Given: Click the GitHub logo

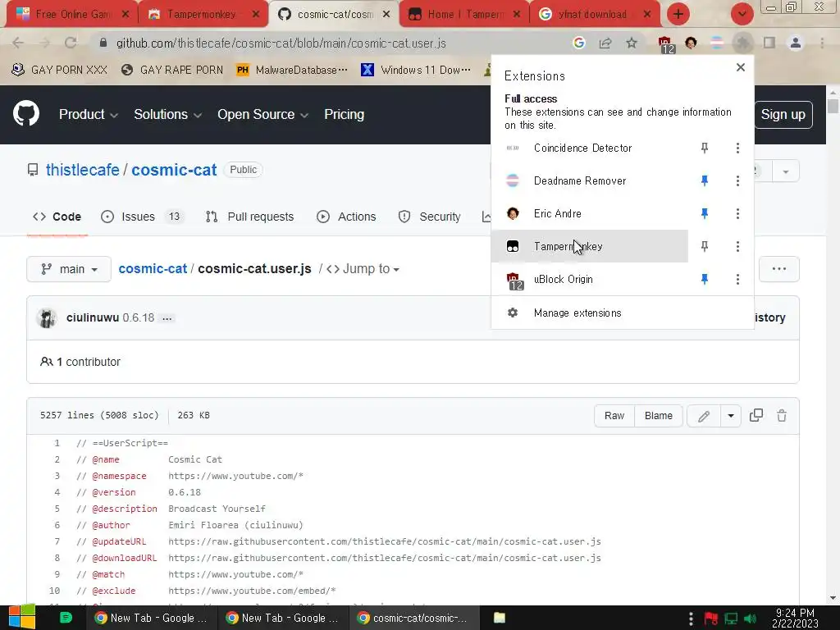Looking at the screenshot, I should (26, 113).
